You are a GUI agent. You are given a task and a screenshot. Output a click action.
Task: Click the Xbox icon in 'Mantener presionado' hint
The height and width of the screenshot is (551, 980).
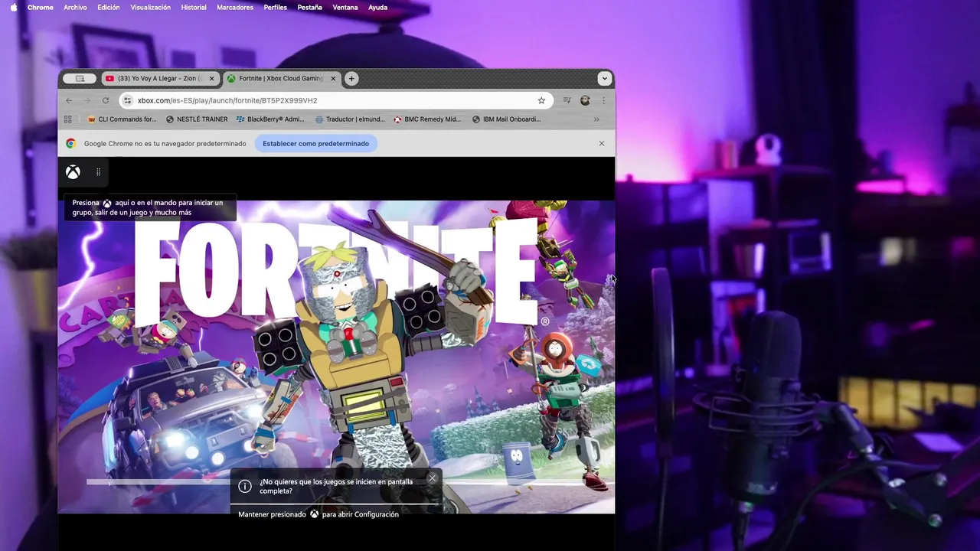point(314,514)
